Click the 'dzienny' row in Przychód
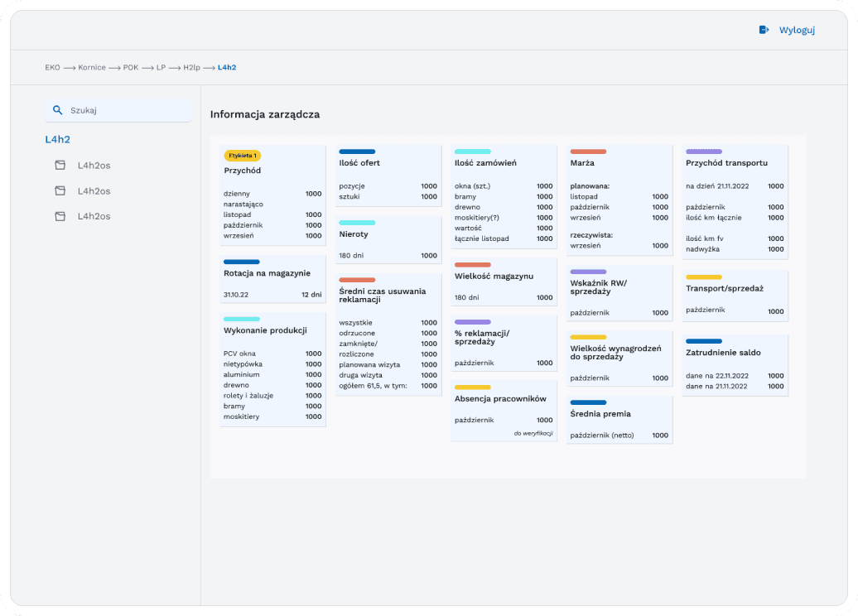Screen dimensions: 858x616 click(272, 194)
